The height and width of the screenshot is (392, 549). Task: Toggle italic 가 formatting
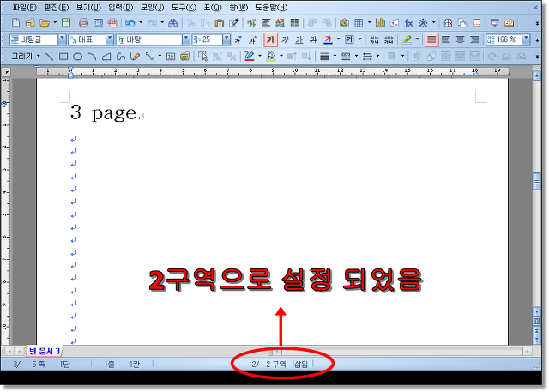[285, 40]
